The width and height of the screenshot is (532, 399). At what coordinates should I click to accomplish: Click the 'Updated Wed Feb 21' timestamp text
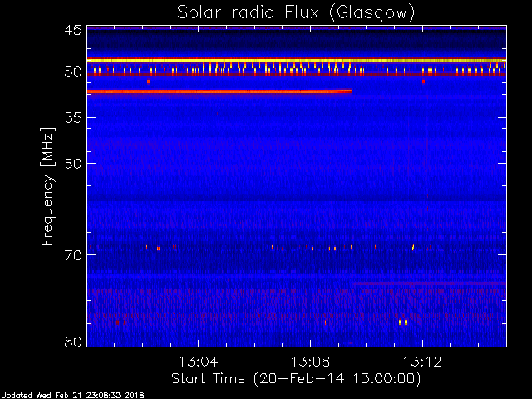point(72,396)
